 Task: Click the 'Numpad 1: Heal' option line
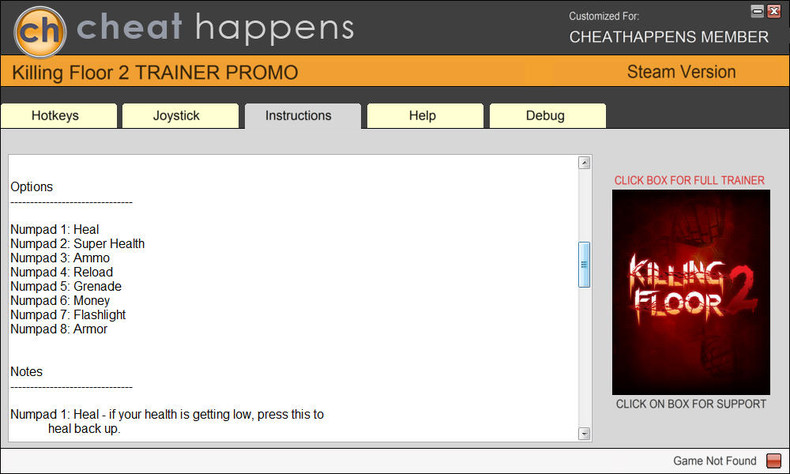pyautogui.click(x=54, y=230)
